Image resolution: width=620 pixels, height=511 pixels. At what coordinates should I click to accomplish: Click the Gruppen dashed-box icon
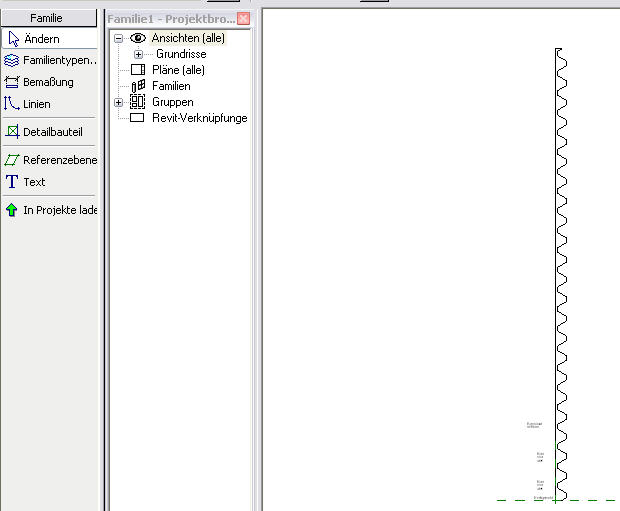pyautogui.click(x=138, y=102)
